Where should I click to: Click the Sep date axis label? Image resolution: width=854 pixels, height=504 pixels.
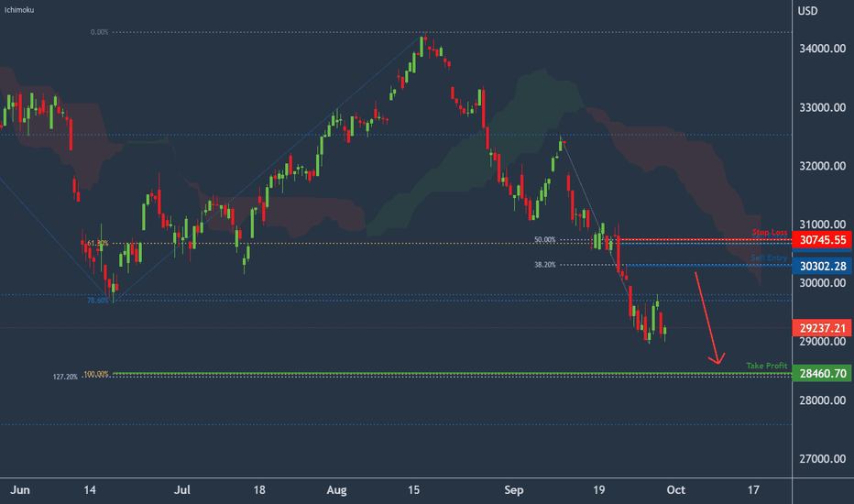[x=514, y=490]
